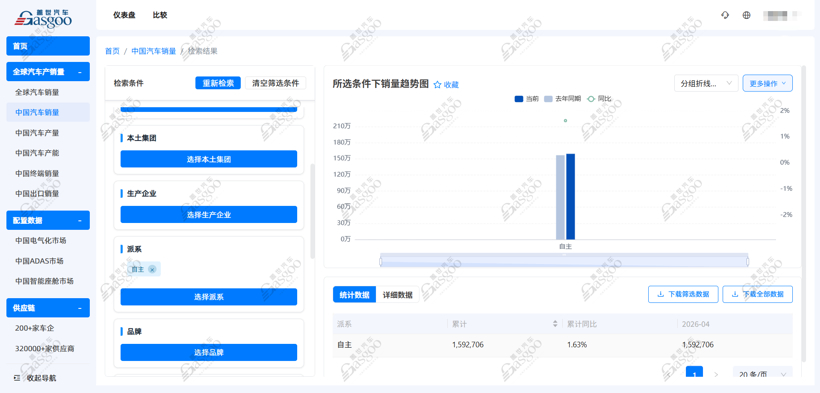The image size is (820, 393).
Task: Click the 首页 breadcrumb link
Action: point(112,51)
